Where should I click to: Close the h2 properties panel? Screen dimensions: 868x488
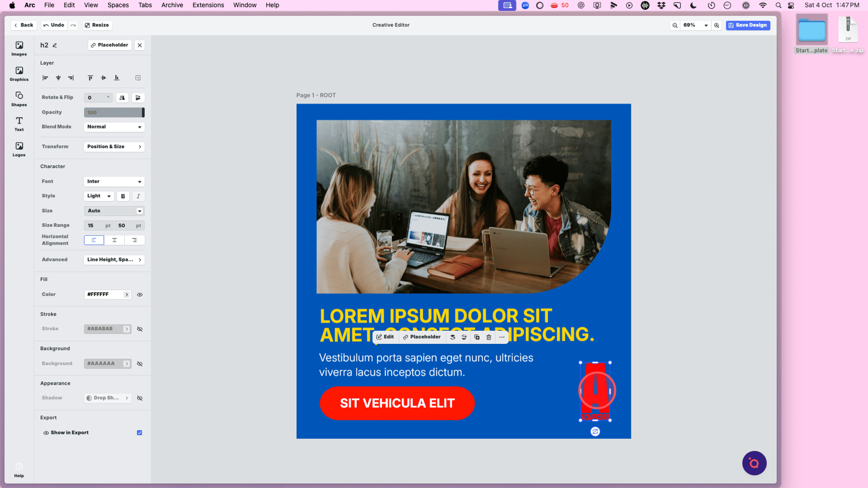tap(140, 46)
